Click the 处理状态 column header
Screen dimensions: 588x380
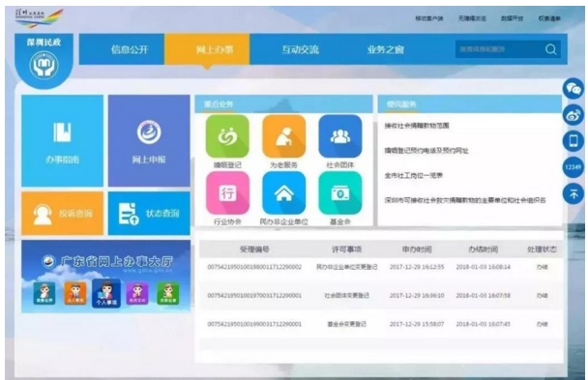pyautogui.click(x=542, y=249)
